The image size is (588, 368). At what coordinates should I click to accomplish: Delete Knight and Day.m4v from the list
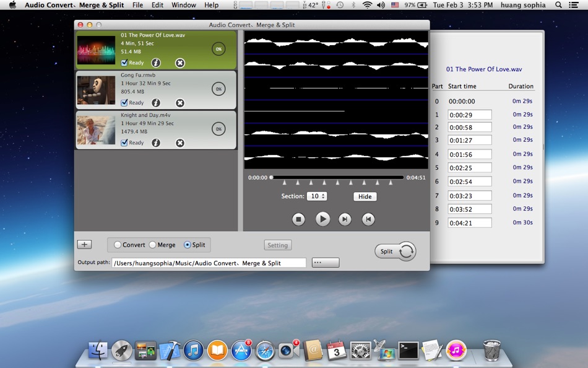[x=180, y=142]
